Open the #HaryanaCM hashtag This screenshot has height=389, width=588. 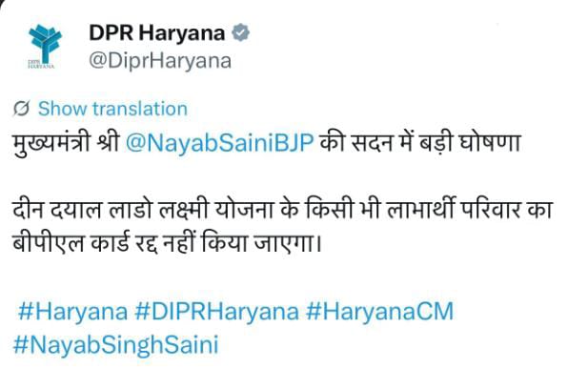[x=380, y=312]
